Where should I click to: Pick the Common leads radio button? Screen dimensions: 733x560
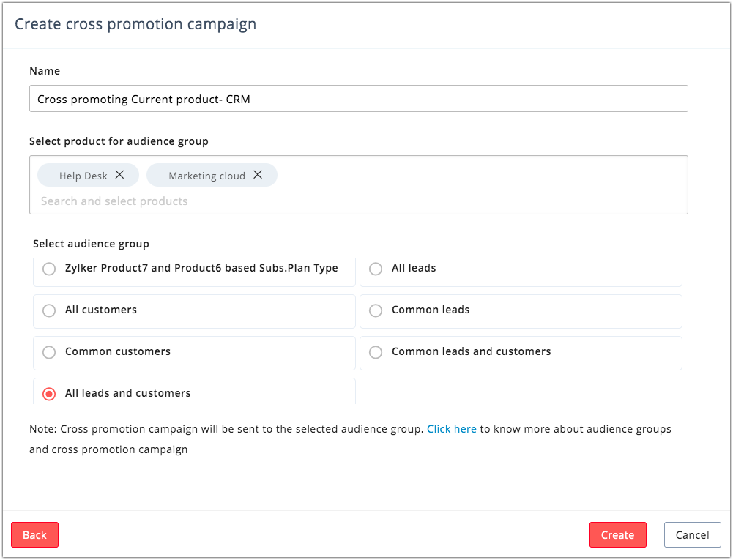point(376,310)
